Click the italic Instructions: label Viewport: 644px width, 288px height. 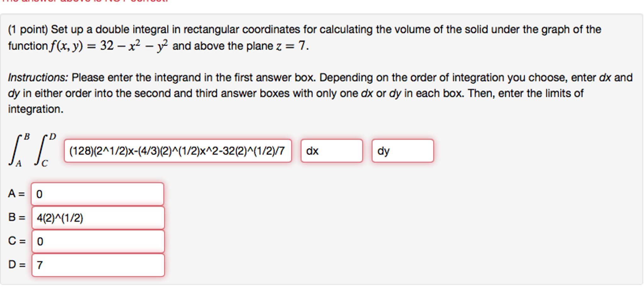click(x=38, y=77)
